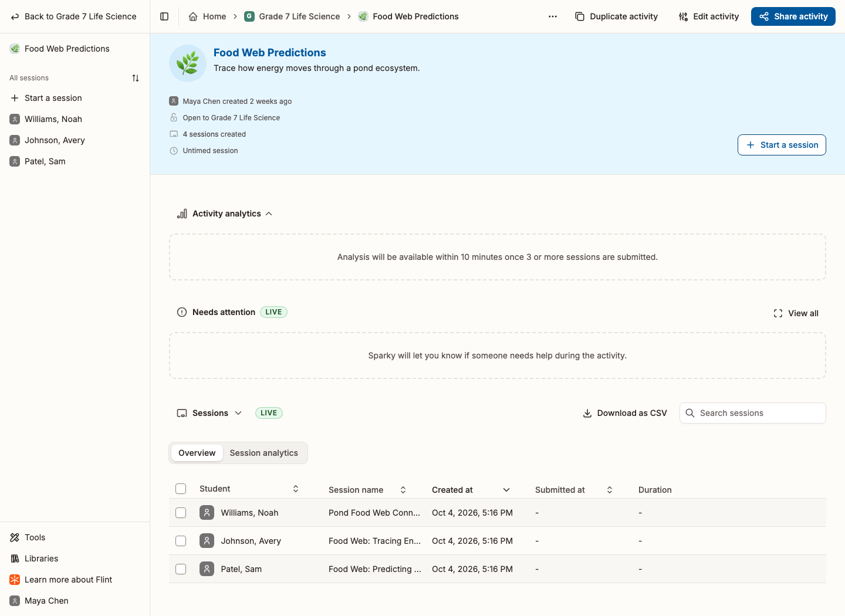Open the three-dot more options menu
The image size is (845, 616).
(553, 16)
